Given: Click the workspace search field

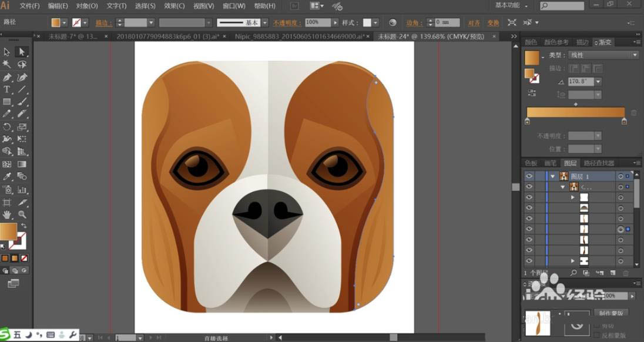Looking at the screenshot, I should tap(562, 6).
